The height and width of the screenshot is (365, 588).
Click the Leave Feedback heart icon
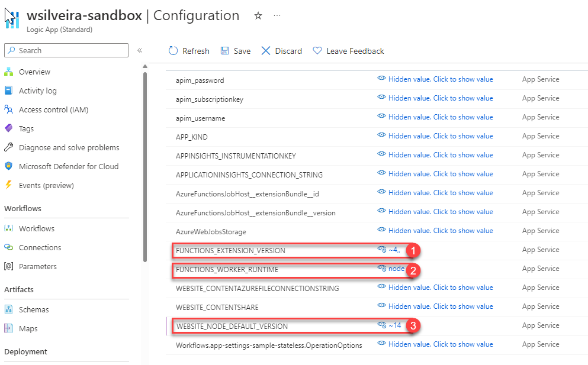click(317, 51)
